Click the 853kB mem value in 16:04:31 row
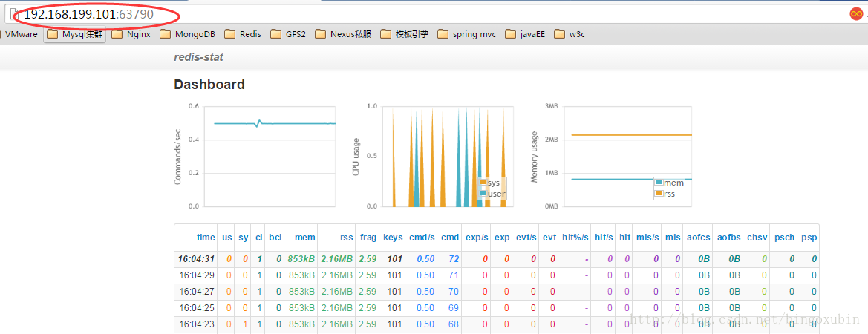This screenshot has height=334, width=868. tap(301, 259)
